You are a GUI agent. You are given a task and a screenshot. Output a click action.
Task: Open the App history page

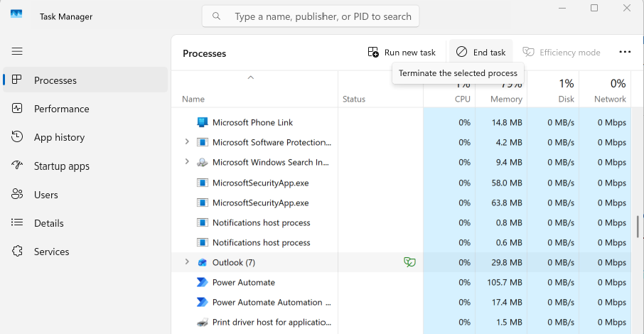click(x=59, y=137)
